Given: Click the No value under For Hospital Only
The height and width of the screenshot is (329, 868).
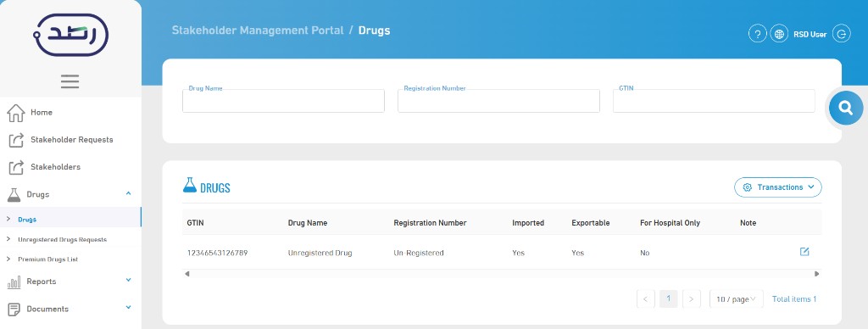Looking at the screenshot, I should pos(645,254).
